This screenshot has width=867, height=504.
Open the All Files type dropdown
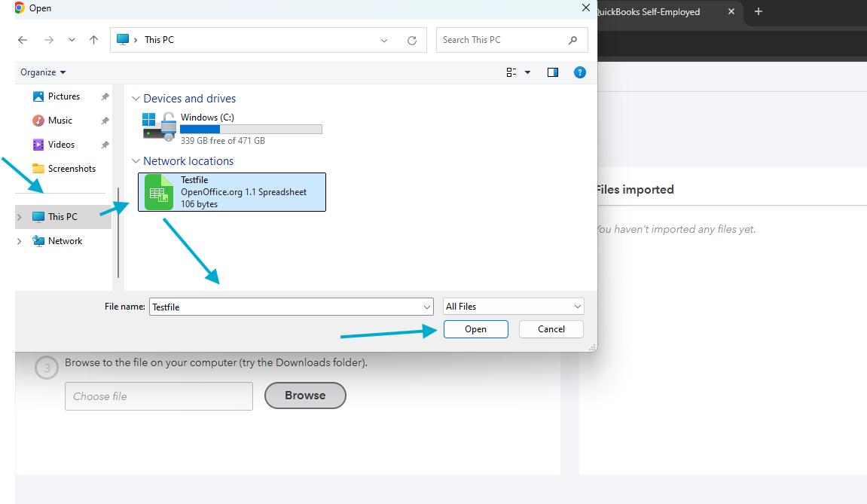click(514, 307)
